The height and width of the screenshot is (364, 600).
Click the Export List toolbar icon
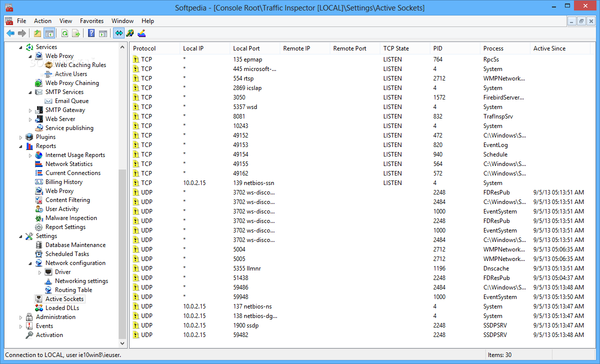pyautogui.click(x=76, y=33)
